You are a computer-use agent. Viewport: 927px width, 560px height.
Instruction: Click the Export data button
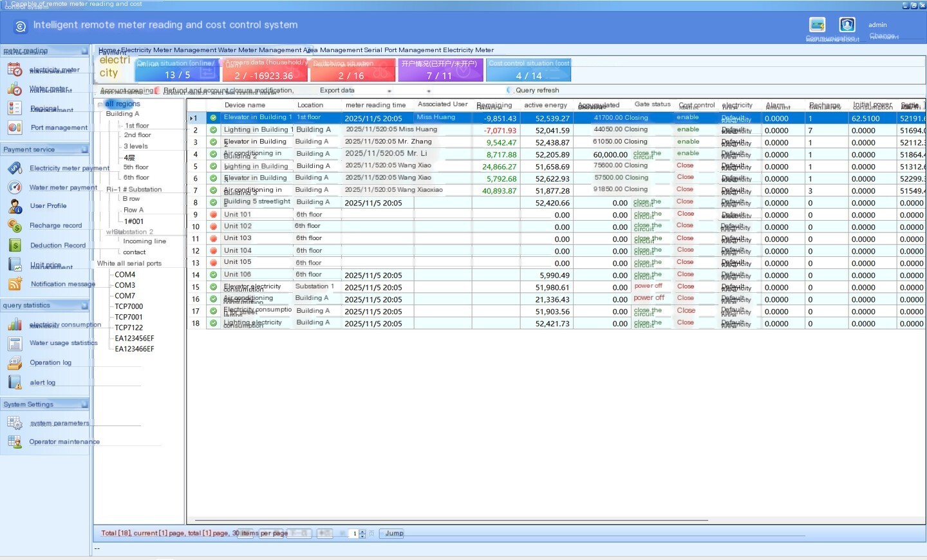[337, 90]
